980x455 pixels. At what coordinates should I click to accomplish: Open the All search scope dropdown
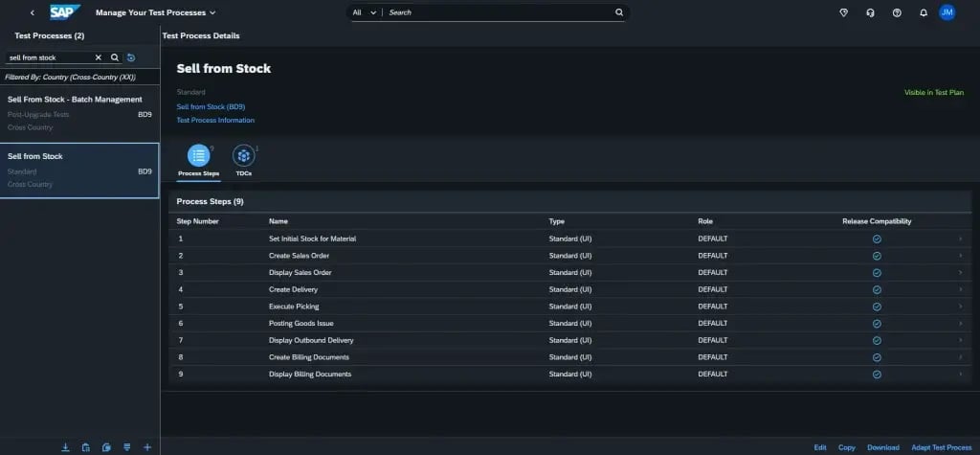click(364, 12)
